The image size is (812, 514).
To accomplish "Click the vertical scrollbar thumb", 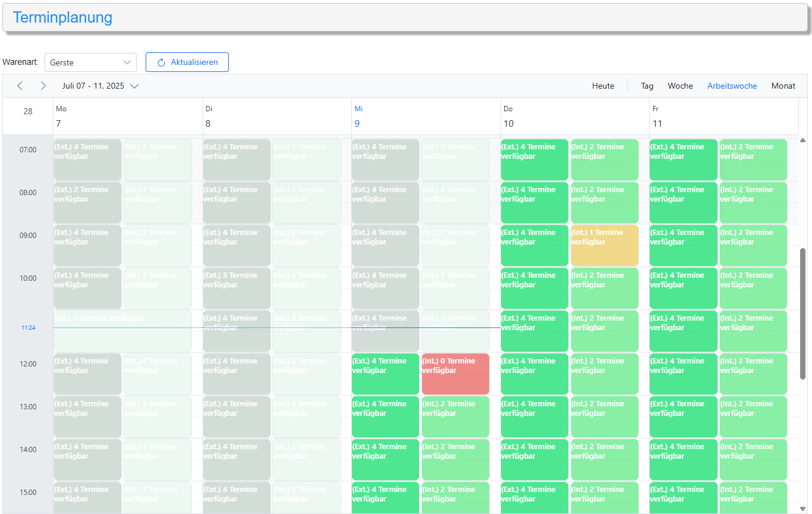I will (802, 314).
